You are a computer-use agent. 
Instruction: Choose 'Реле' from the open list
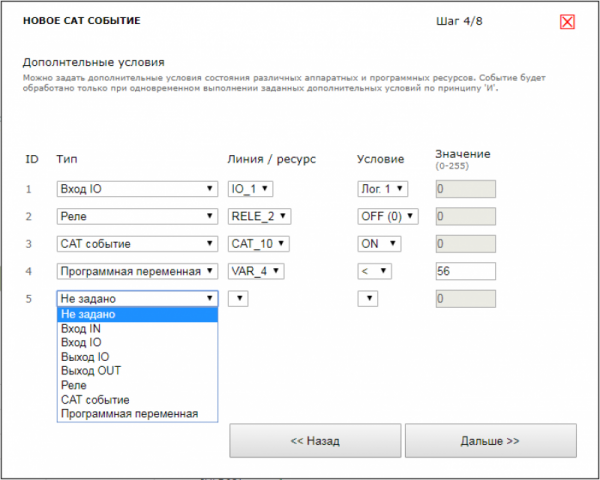pos(137,385)
